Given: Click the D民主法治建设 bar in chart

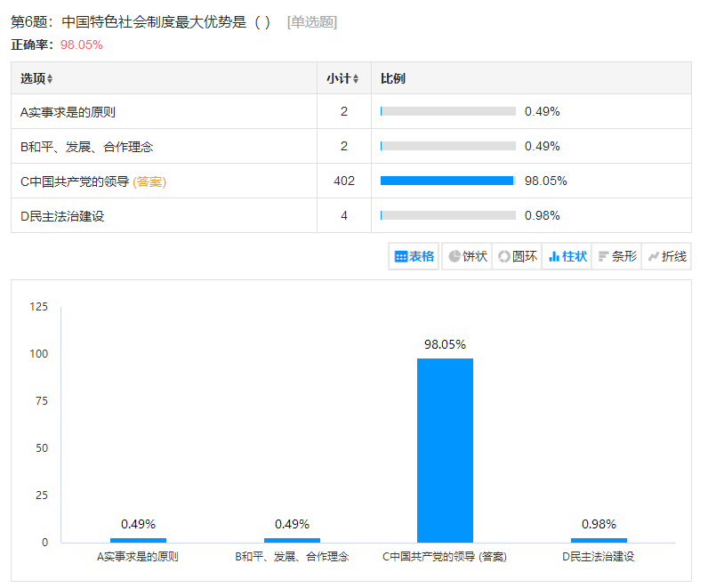Looking at the screenshot, I should 599,540.
